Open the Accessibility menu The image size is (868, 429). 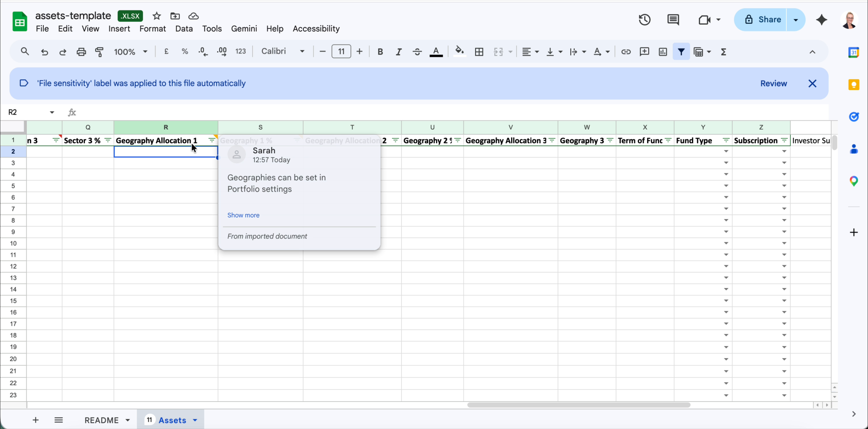click(316, 29)
